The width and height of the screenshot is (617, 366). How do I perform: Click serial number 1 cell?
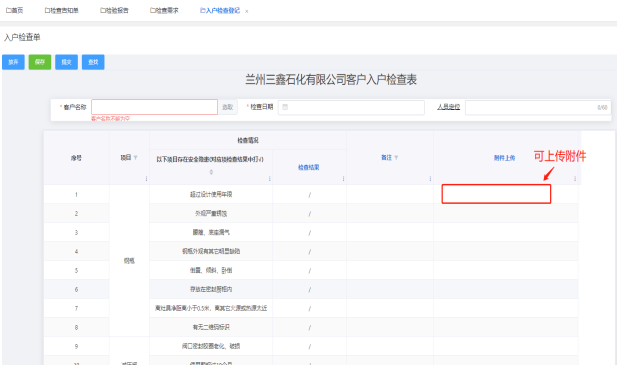[76, 194]
